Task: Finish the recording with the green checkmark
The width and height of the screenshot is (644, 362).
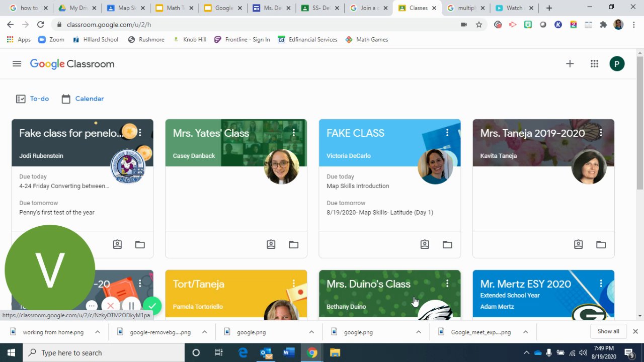Action: (x=152, y=306)
